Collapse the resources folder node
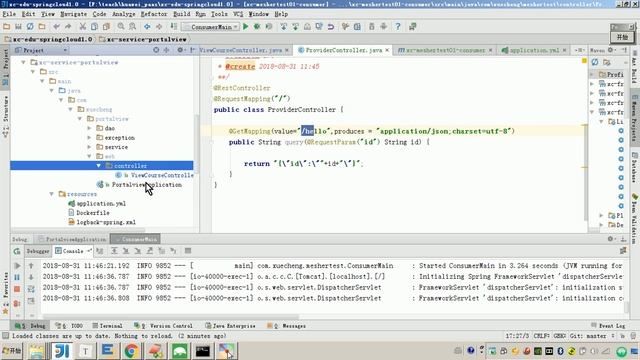 coord(52,194)
